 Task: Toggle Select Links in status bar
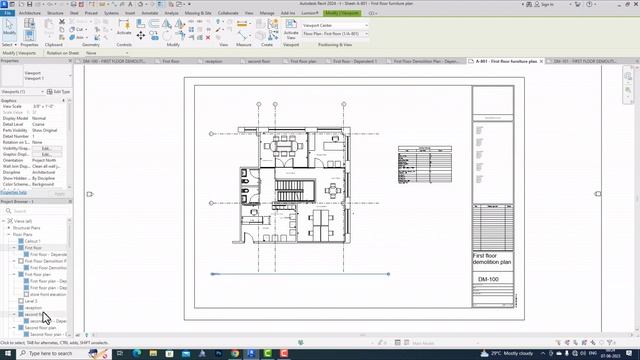(x=558, y=343)
